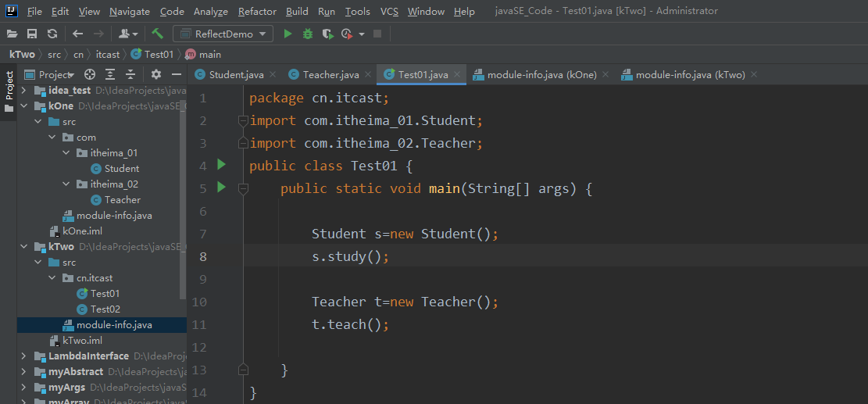Collapse the kTwo module
This screenshot has width=868, height=404.
23,246
